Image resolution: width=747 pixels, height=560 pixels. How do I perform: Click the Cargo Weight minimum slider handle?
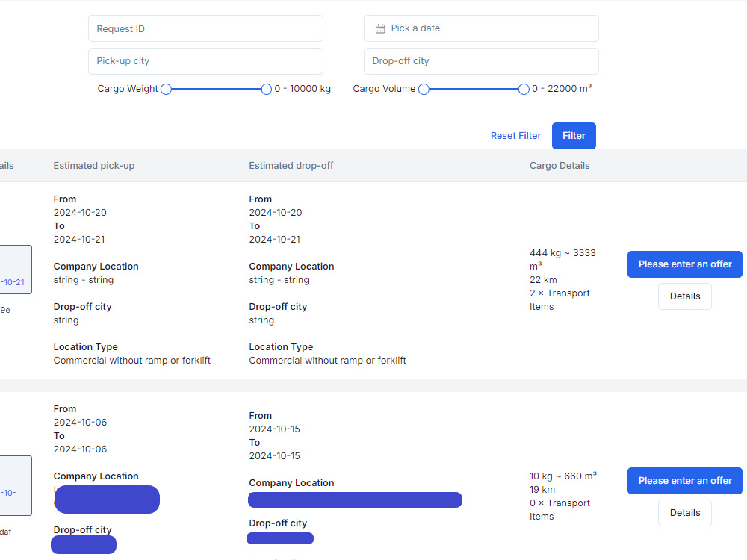tap(166, 89)
